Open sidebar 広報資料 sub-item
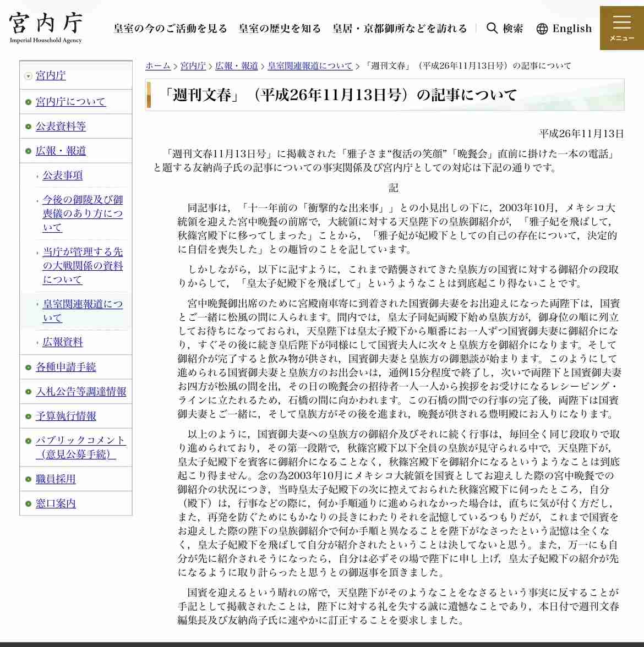The image size is (644, 647). (63, 342)
